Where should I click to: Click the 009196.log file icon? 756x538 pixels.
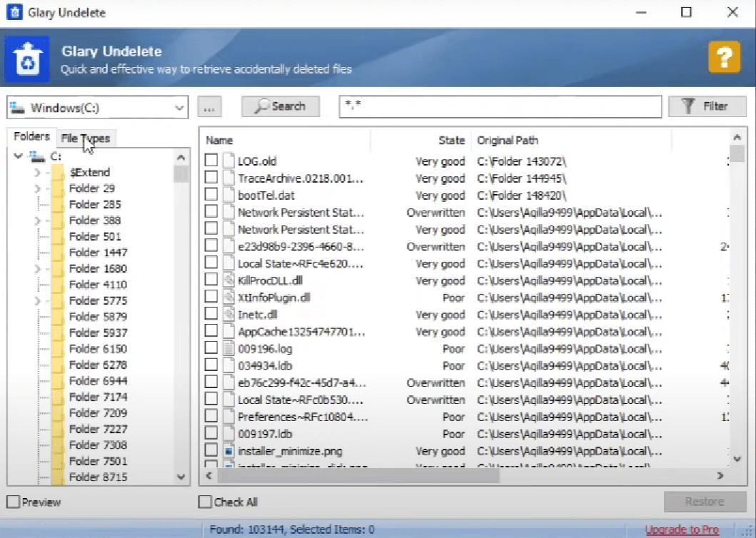[228, 349]
